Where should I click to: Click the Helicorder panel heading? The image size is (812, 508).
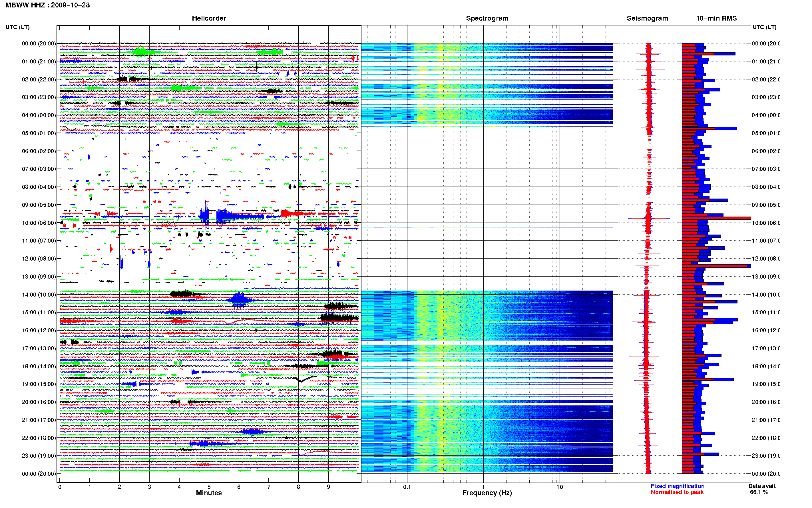click(x=209, y=18)
